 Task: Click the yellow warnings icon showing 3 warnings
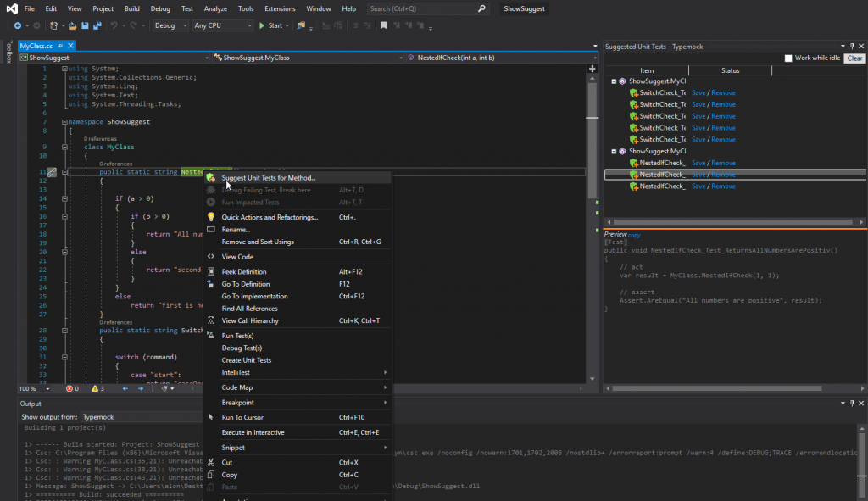click(96, 390)
